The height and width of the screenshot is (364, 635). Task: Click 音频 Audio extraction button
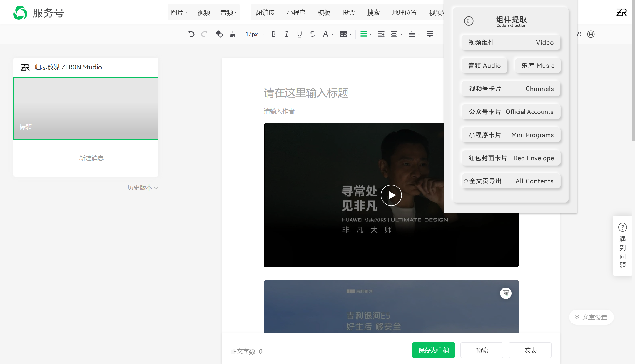[x=484, y=66]
